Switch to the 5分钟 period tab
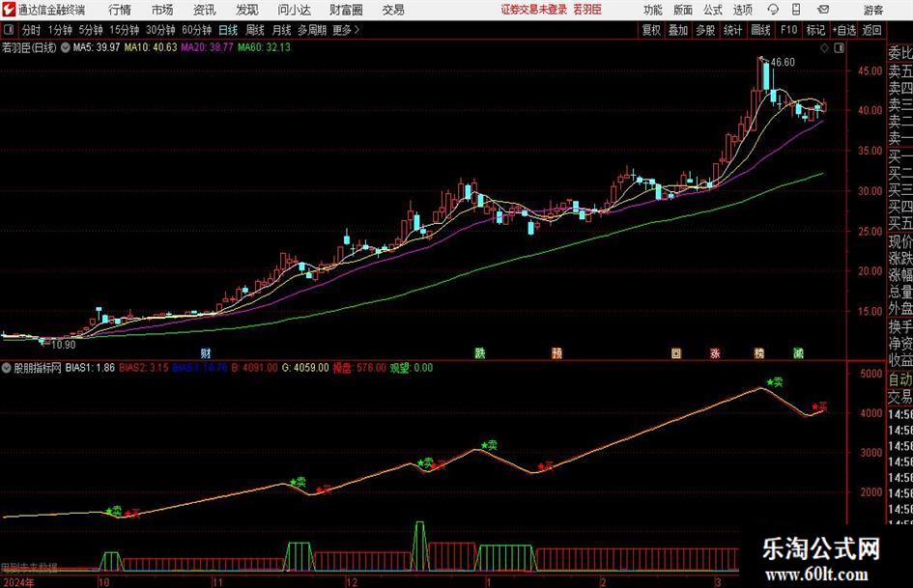Image resolution: width=913 pixels, height=588 pixels. [x=90, y=30]
